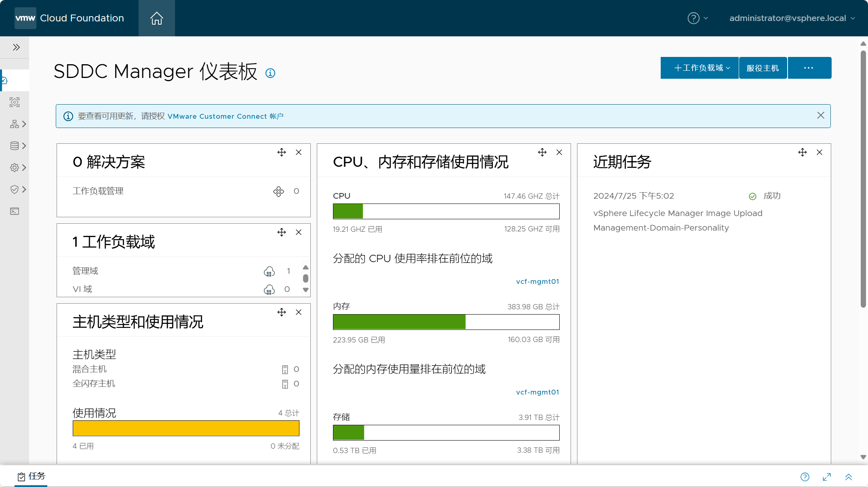Click the CPU usage progress bar
868x487 pixels.
pyautogui.click(x=446, y=211)
